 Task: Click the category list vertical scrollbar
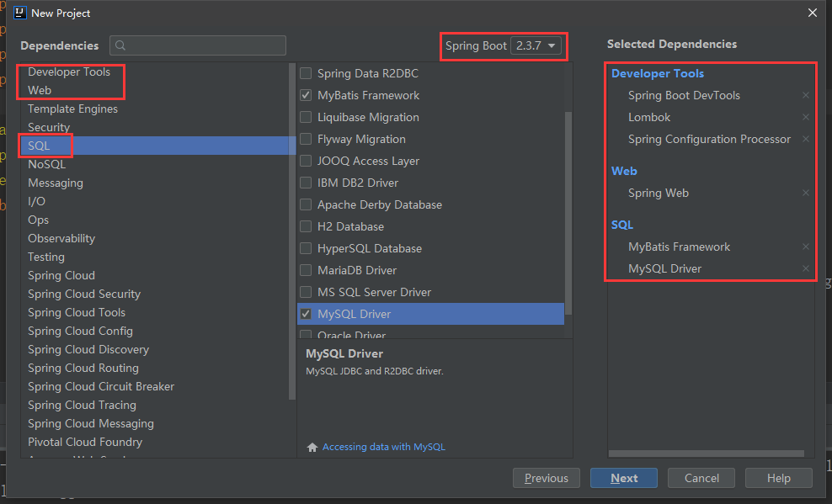coord(292,231)
